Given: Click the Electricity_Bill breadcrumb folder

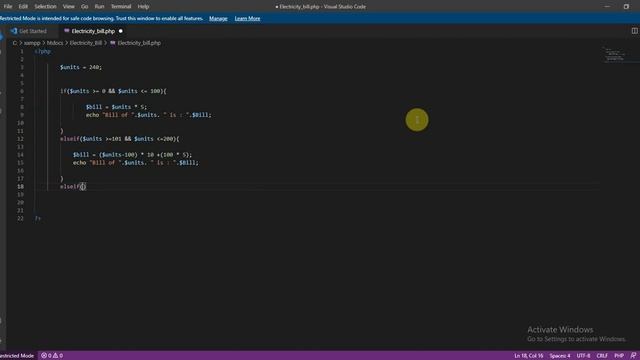Looking at the screenshot, I should pos(85,43).
